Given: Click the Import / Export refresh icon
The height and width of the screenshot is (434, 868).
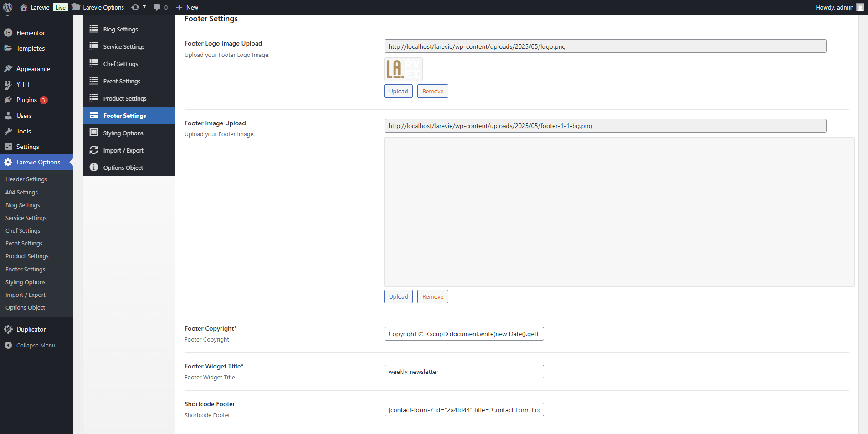Looking at the screenshot, I should click(94, 150).
